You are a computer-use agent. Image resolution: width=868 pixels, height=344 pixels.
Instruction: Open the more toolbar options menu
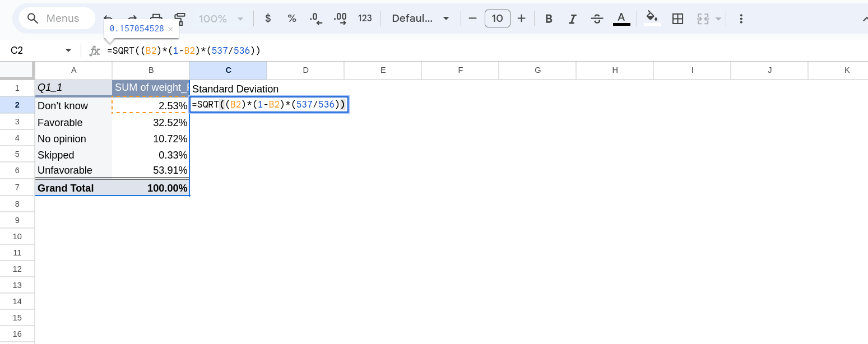click(741, 18)
